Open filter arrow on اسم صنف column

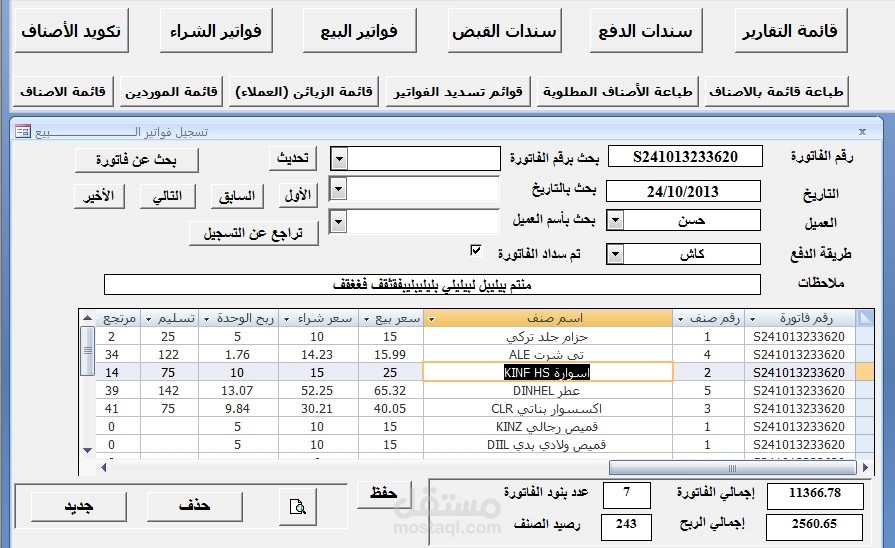pos(432,319)
